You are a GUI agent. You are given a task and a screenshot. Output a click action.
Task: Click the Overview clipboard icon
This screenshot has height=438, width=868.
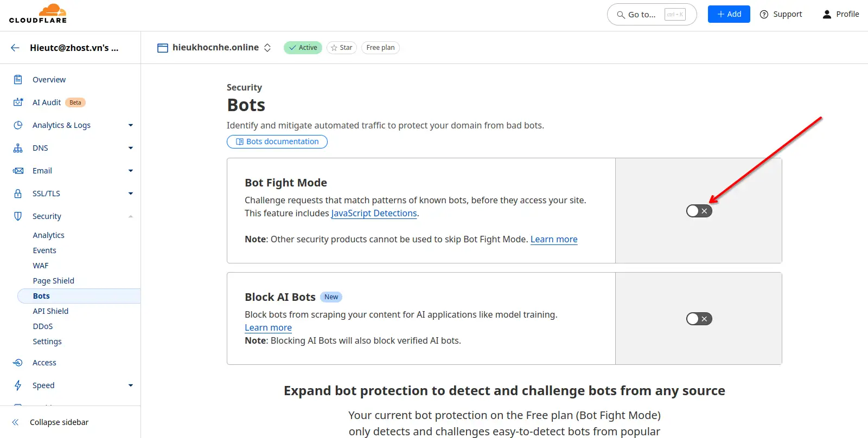coord(18,80)
